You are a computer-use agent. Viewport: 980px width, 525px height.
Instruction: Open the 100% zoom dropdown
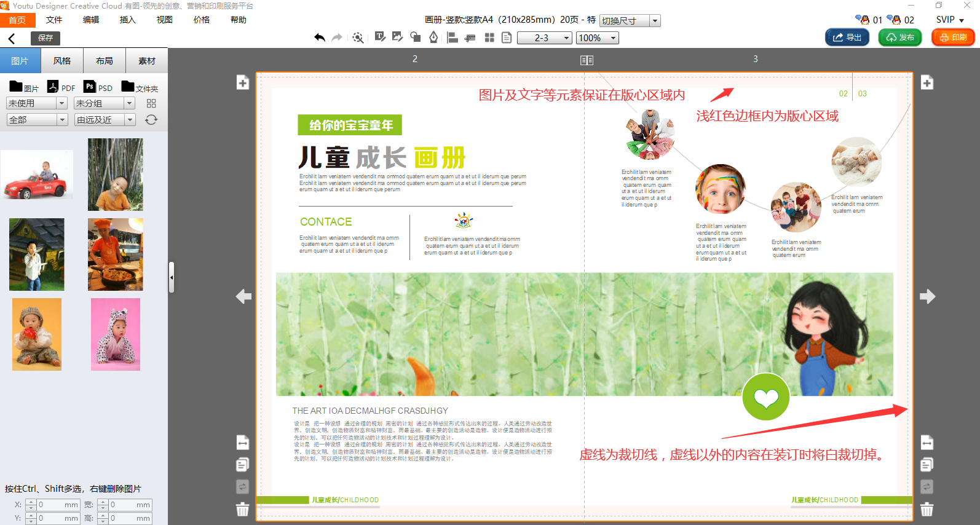tap(597, 38)
